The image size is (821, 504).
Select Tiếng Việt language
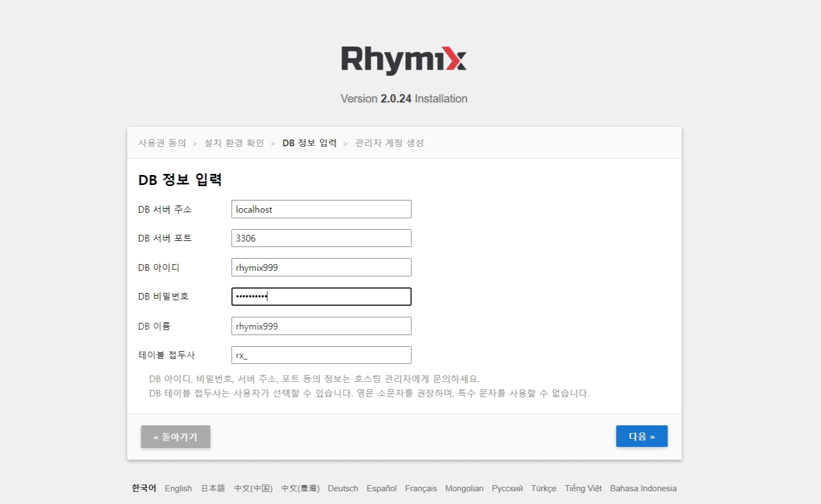pos(583,488)
